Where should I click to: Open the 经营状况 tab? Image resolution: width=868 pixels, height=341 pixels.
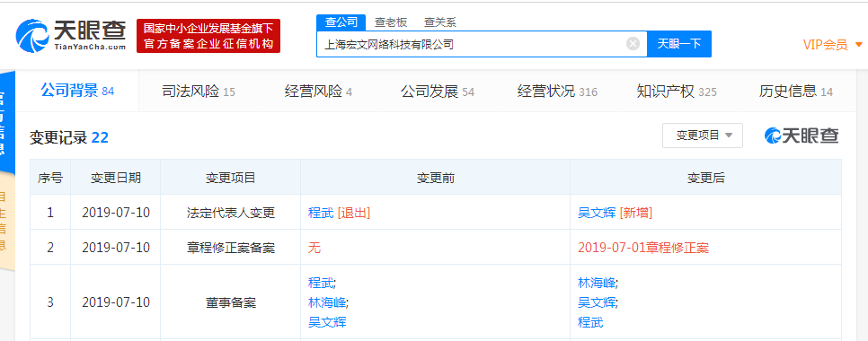(557, 92)
